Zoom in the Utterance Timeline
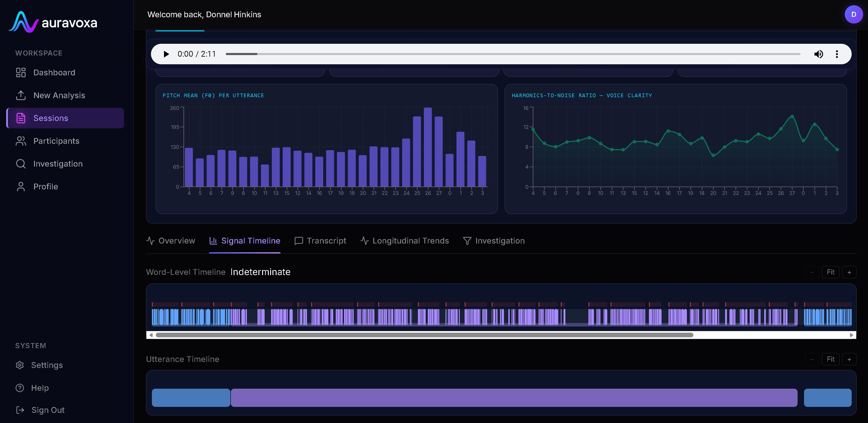The height and width of the screenshot is (423, 868). click(849, 359)
